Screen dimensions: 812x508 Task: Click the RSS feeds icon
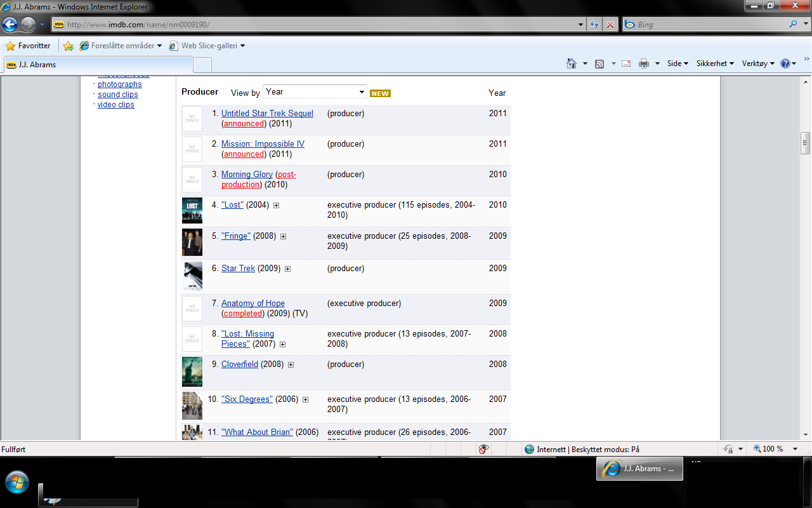point(599,63)
